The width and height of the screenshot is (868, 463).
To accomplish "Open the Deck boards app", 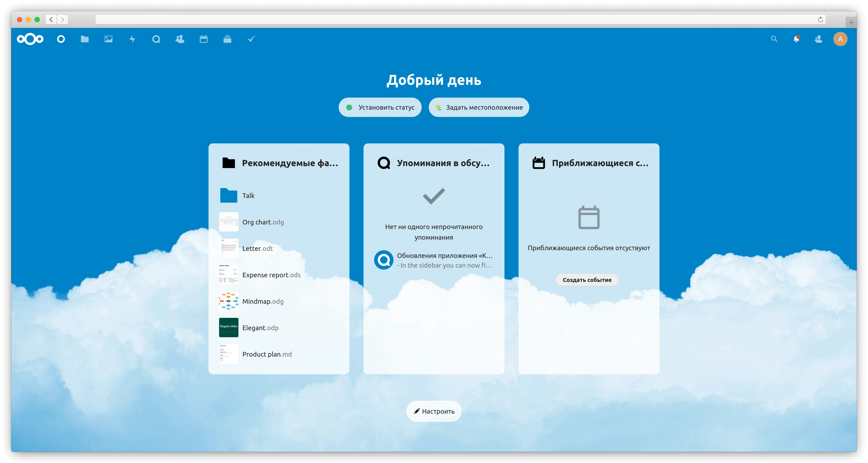I will click(227, 39).
